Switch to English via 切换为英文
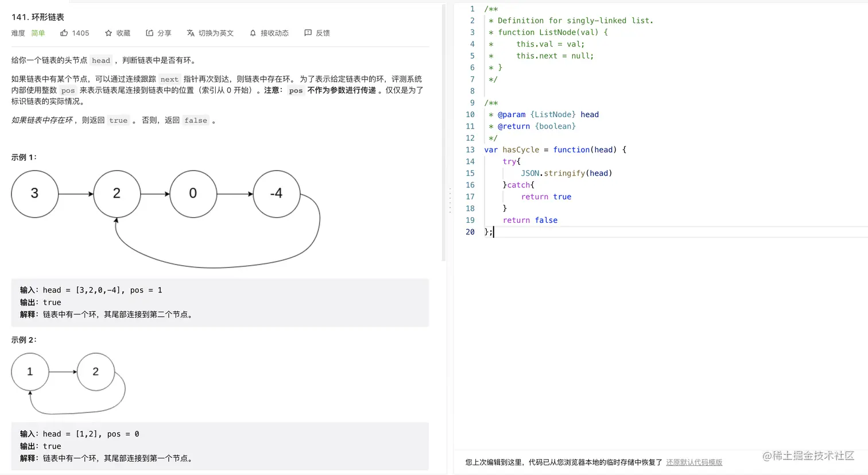 pos(216,33)
